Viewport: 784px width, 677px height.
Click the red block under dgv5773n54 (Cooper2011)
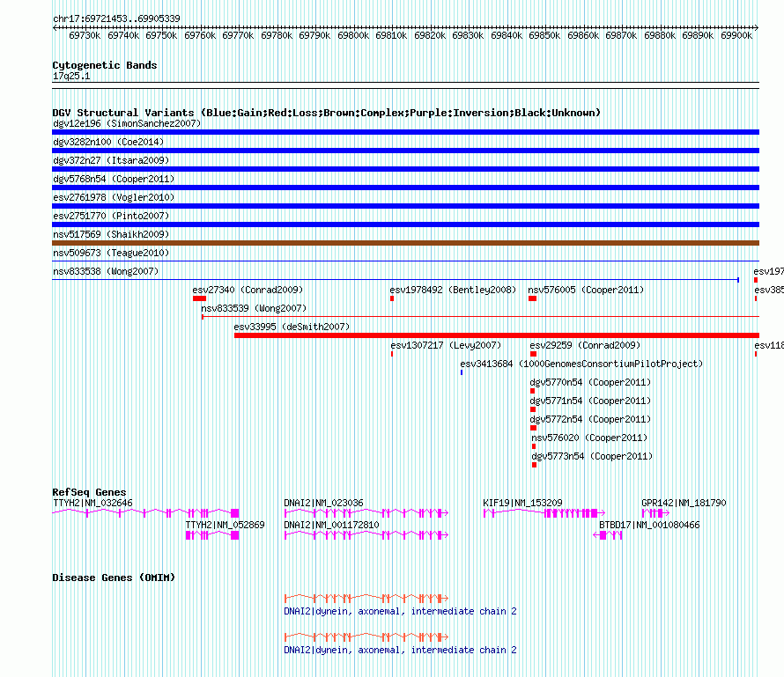click(x=534, y=465)
